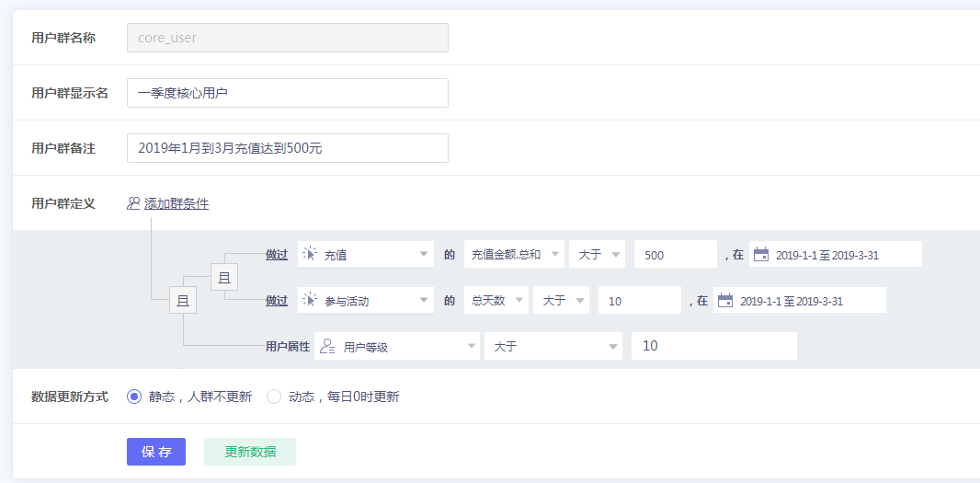Select 静态，人群不更新 radio option

(x=134, y=397)
